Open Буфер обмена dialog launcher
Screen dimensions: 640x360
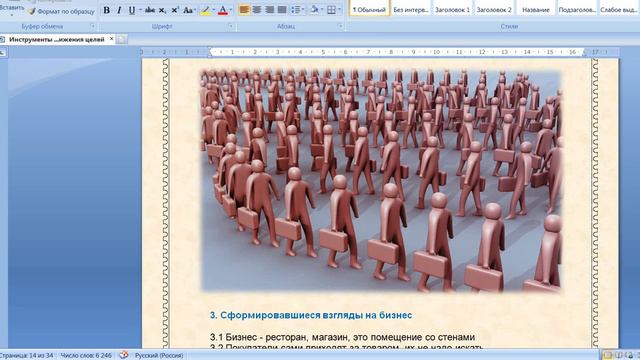click(x=92, y=26)
